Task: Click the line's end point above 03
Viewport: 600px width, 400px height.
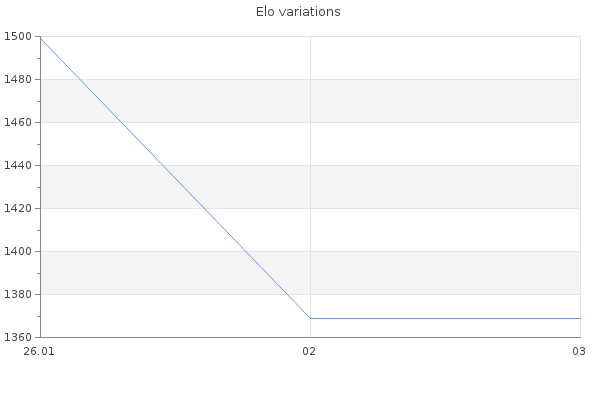Action: point(579,318)
